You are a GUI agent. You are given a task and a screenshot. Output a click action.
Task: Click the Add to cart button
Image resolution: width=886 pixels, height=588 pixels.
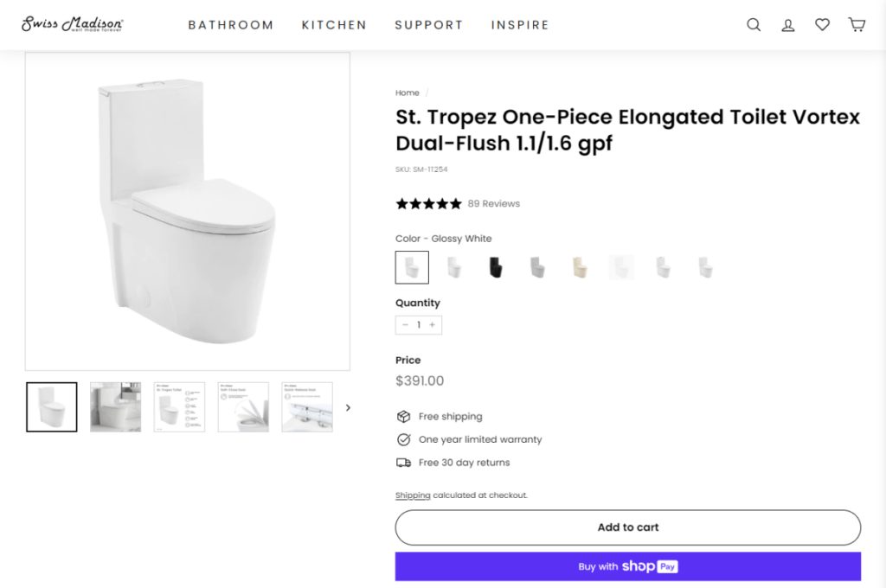click(627, 527)
